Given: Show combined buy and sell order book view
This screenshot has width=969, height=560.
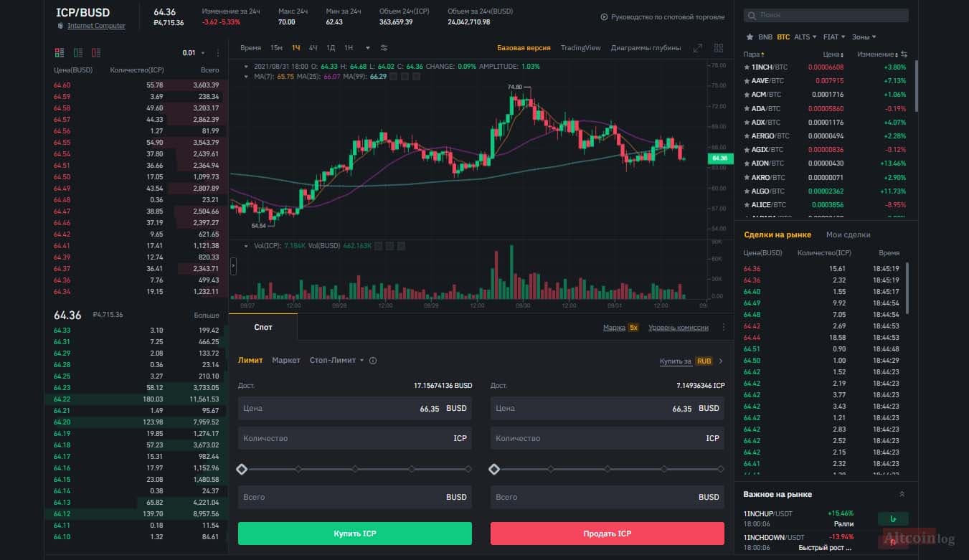Looking at the screenshot, I should 60,52.
